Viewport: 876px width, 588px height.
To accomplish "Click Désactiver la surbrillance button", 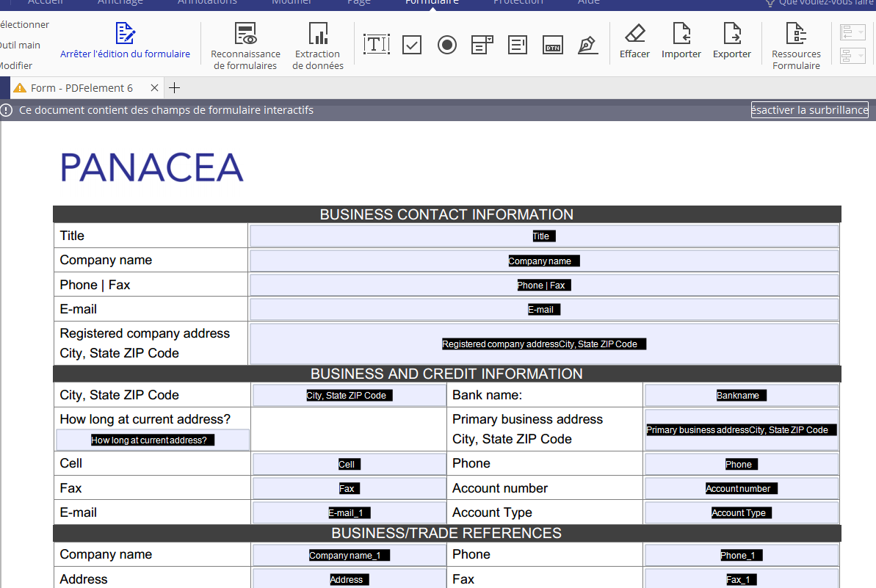I will (x=809, y=110).
